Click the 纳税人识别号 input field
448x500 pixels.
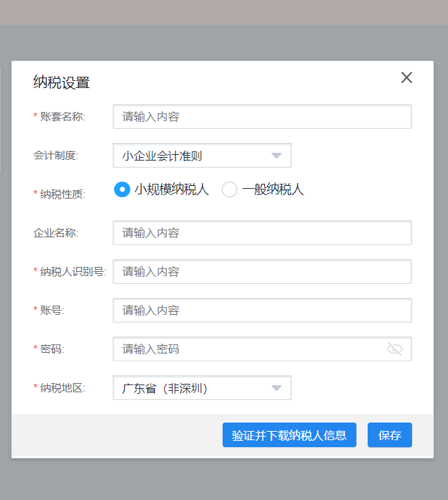[263, 271]
